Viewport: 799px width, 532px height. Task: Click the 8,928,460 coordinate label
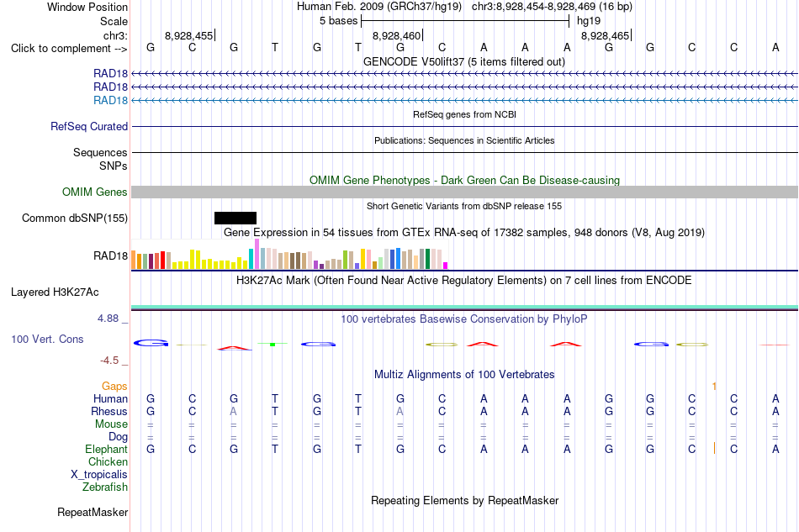pos(396,35)
